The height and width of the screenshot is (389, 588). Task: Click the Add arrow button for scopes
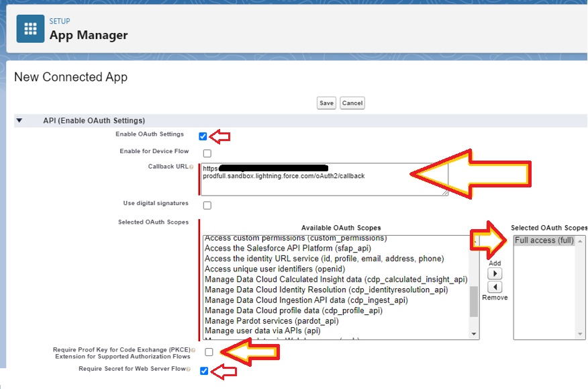tap(494, 274)
